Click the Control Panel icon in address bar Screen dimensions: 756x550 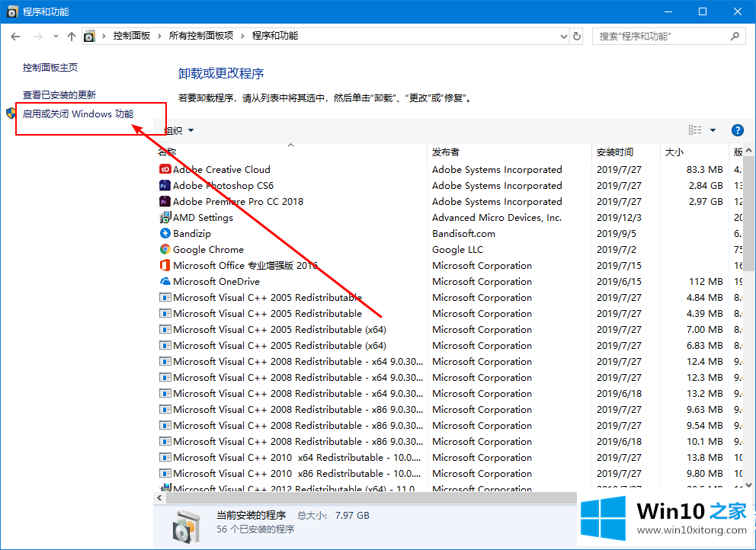89,36
